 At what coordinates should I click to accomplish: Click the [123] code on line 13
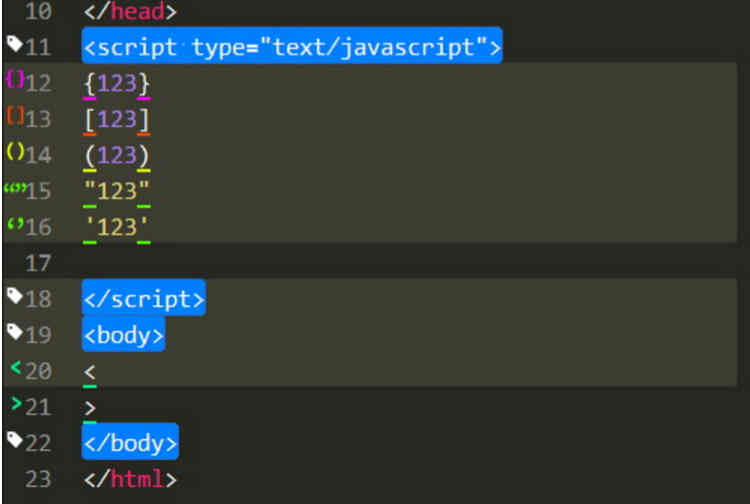coord(117,120)
